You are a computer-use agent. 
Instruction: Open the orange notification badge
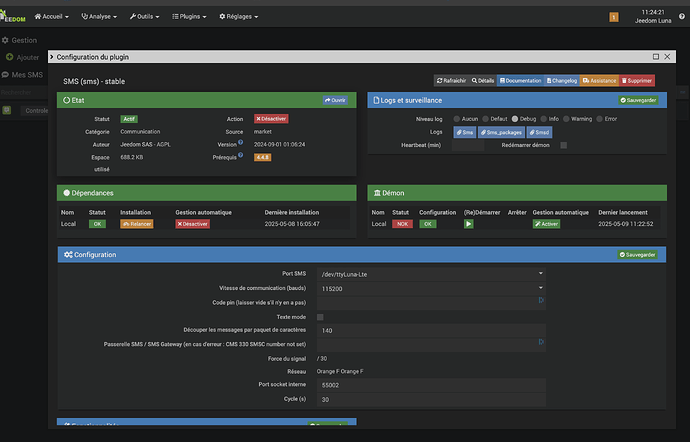pos(613,17)
